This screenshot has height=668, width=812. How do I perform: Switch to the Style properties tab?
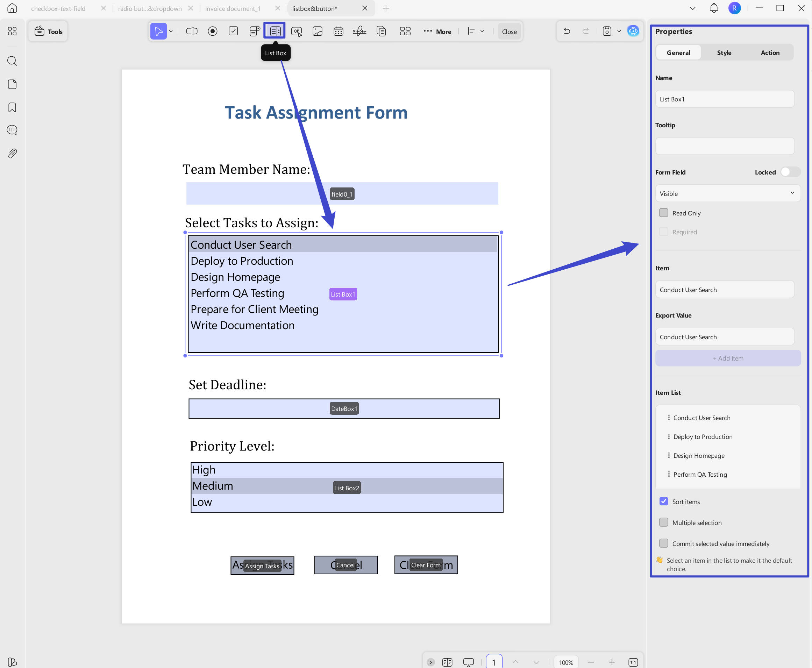(x=724, y=53)
